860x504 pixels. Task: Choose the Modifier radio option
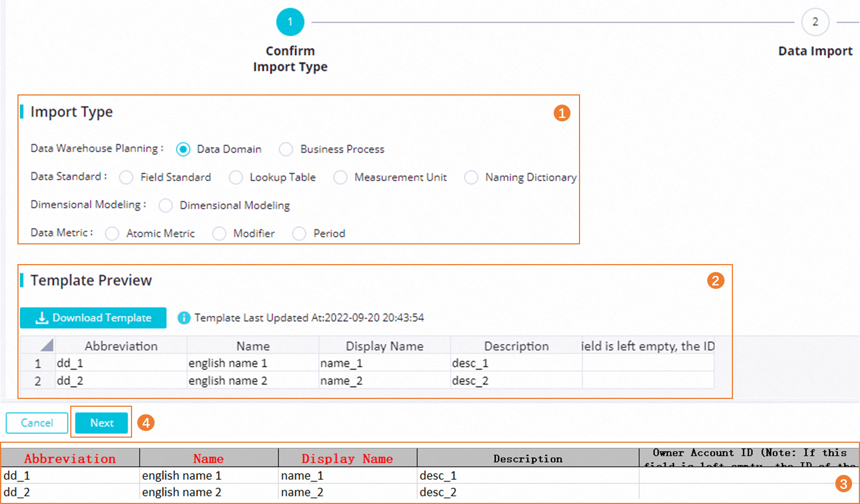tap(219, 233)
